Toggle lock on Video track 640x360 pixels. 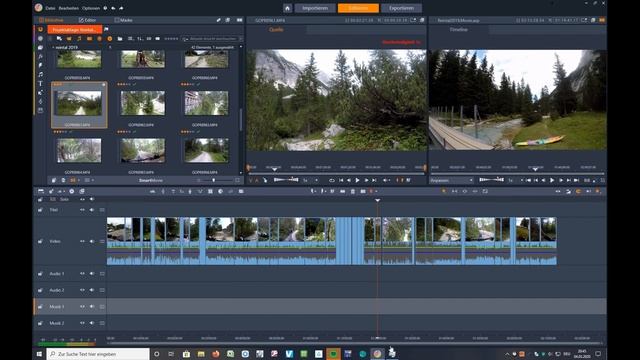click(x=40, y=241)
